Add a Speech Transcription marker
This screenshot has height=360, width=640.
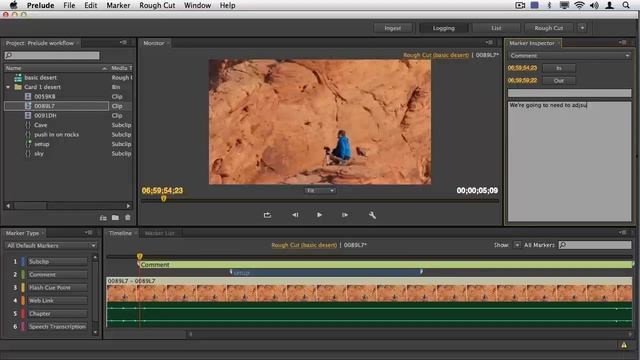(57, 327)
